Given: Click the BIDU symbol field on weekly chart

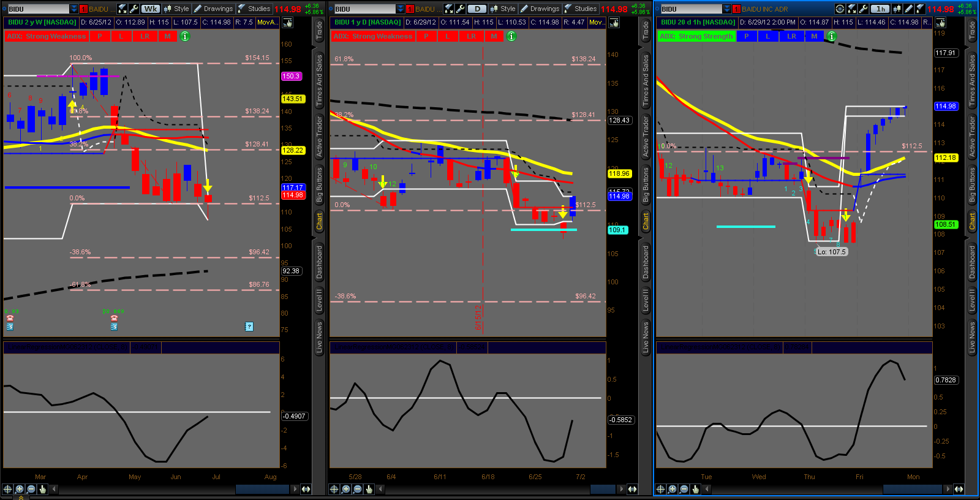Looking at the screenshot, I should [38, 9].
